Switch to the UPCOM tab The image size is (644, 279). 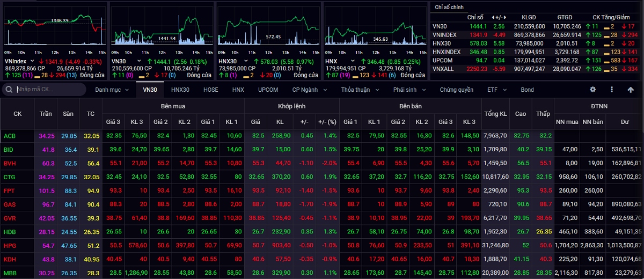pos(268,90)
